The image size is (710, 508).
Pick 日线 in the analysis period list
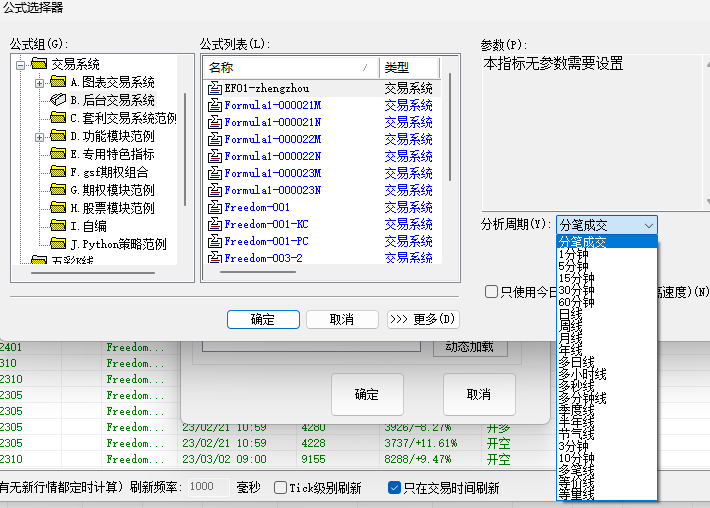[x=570, y=315]
